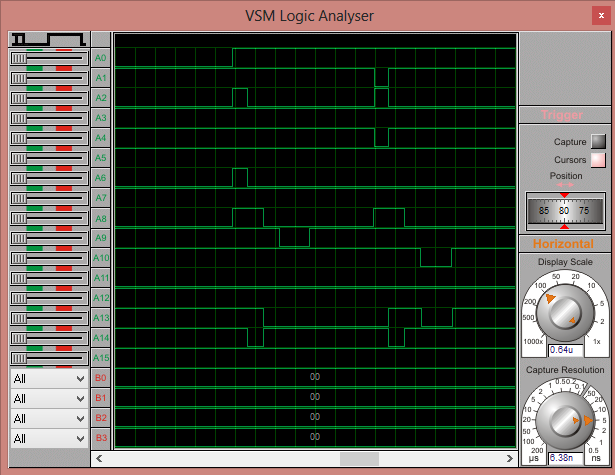Select the A6 channel label
The width and height of the screenshot is (615, 475).
coord(101,178)
